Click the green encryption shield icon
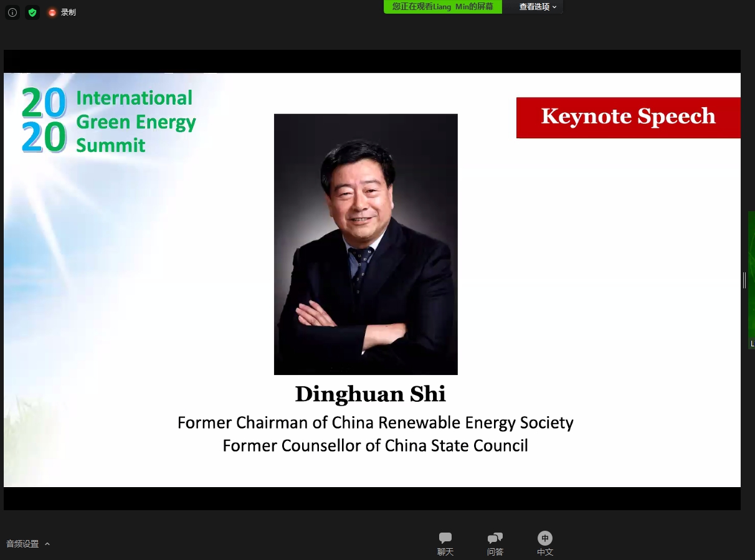Viewport: 755px width, 560px height. point(32,12)
